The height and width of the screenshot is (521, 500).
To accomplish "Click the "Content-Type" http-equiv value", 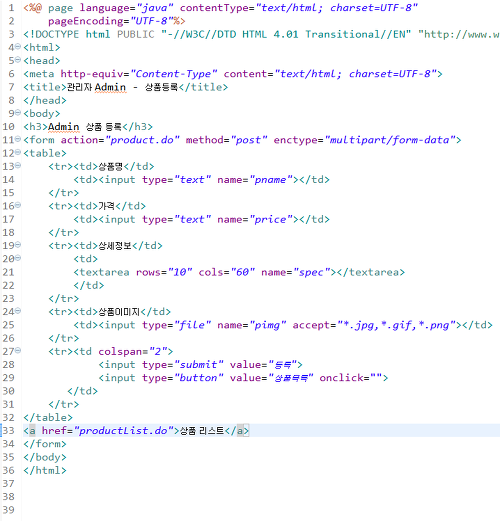I will (x=174, y=74).
